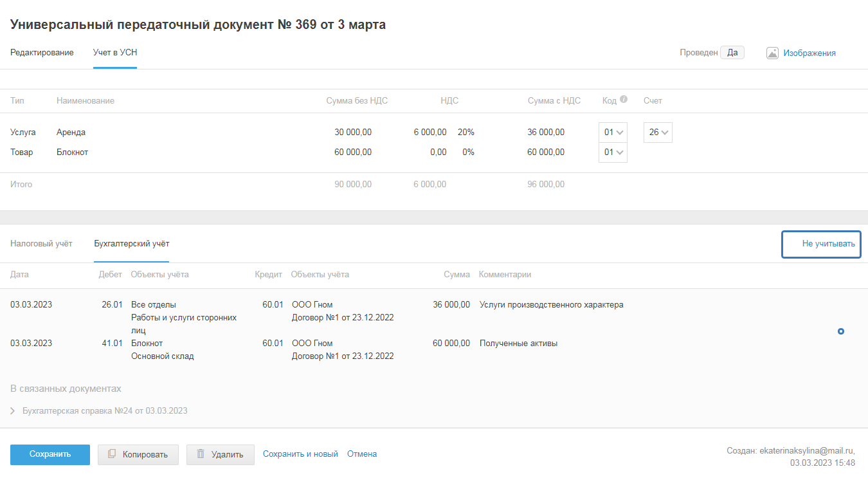
Task: Select the Учет в УСН tab
Action: pos(114,53)
